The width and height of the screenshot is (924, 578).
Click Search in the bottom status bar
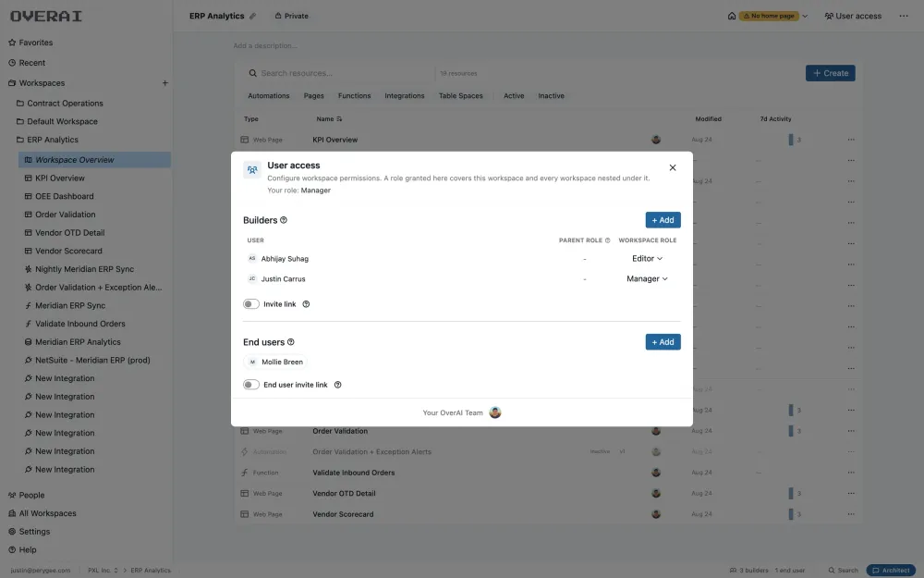843,571
